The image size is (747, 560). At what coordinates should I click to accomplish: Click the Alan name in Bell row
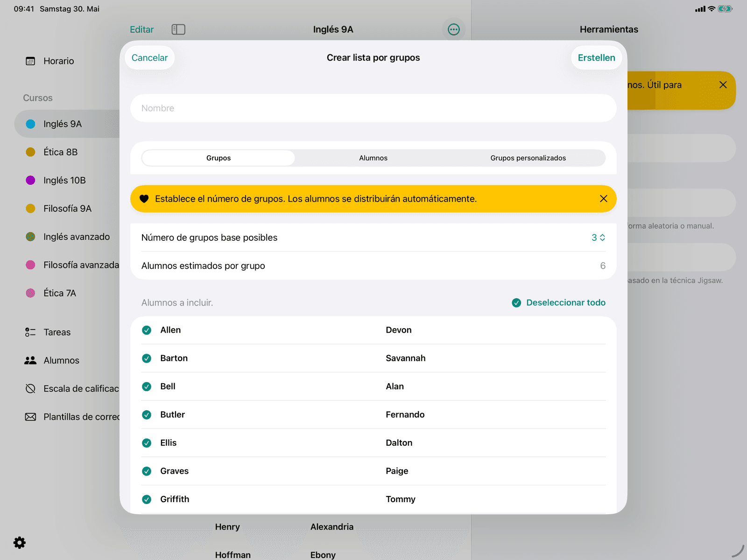(395, 387)
